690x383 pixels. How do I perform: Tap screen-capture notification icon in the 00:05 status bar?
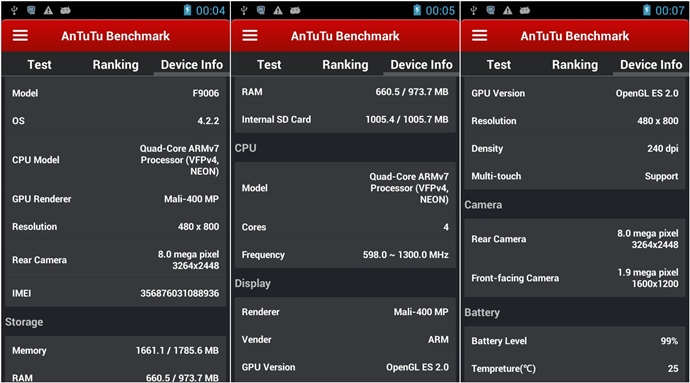pos(261,10)
